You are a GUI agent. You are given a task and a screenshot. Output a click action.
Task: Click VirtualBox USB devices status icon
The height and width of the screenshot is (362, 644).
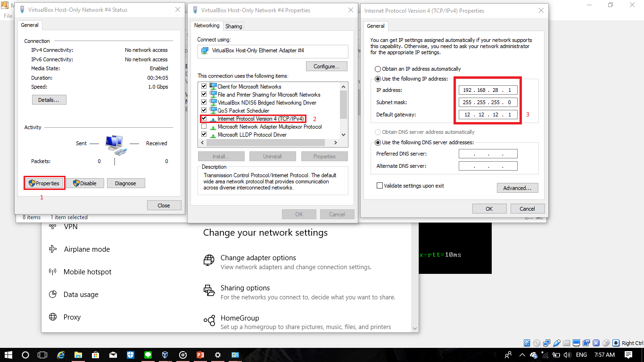click(557, 343)
